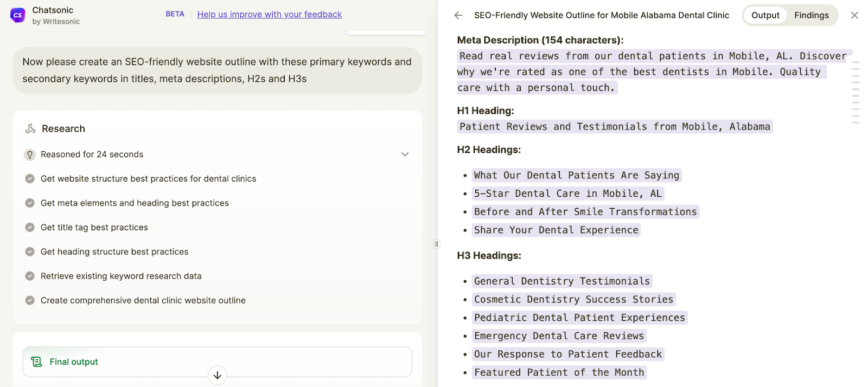This screenshot has width=868, height=387.
Task: Click the Chatsonic logo icon
Action: [x=18, y=15]
